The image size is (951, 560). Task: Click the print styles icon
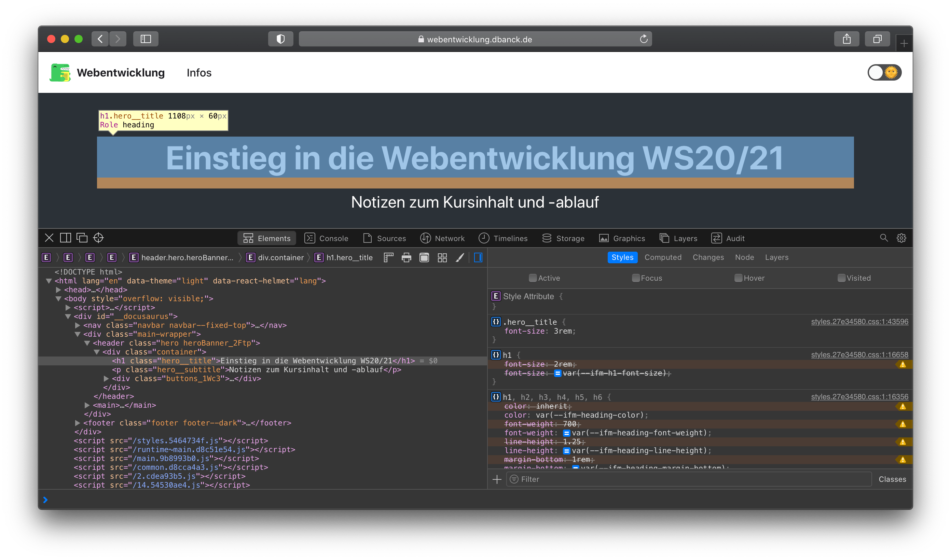click(x=406, y=258)
